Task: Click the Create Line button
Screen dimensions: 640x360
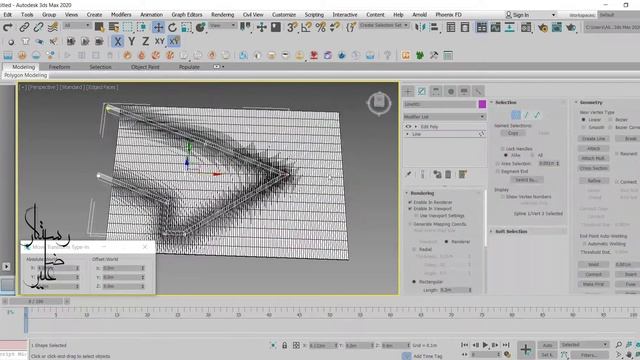Action: [x=593, y=139]
